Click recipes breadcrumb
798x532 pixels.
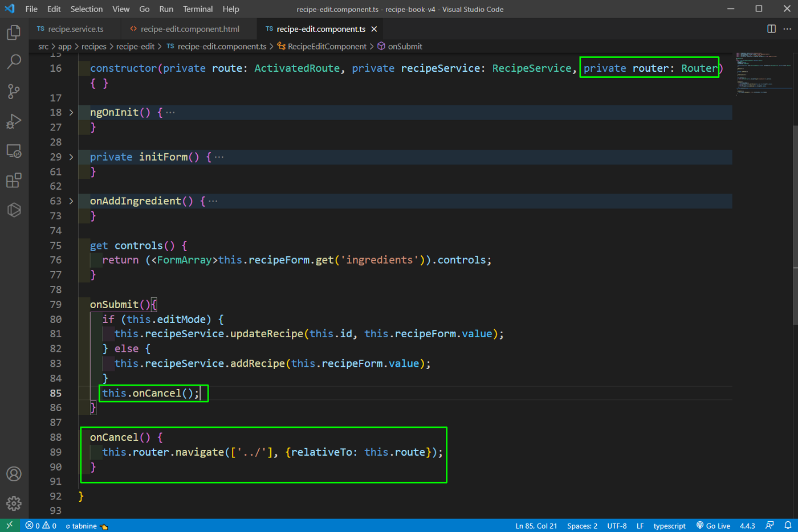(x=94, y=46)
